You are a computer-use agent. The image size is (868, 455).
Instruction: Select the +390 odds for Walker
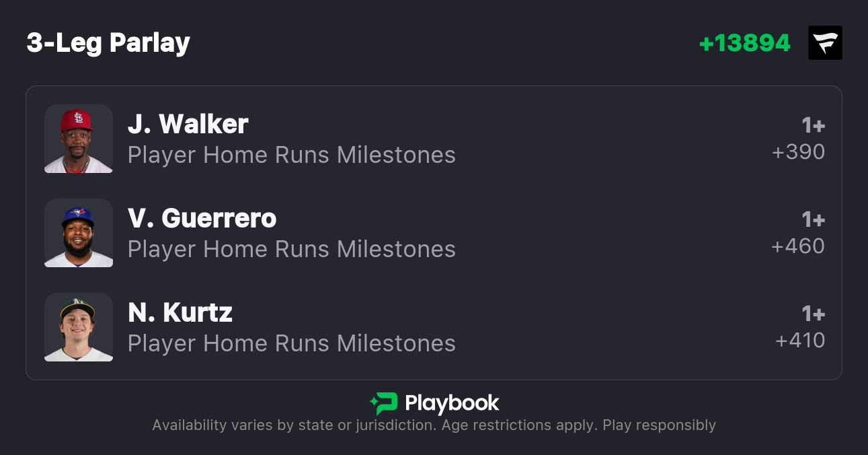pos(798,152)
